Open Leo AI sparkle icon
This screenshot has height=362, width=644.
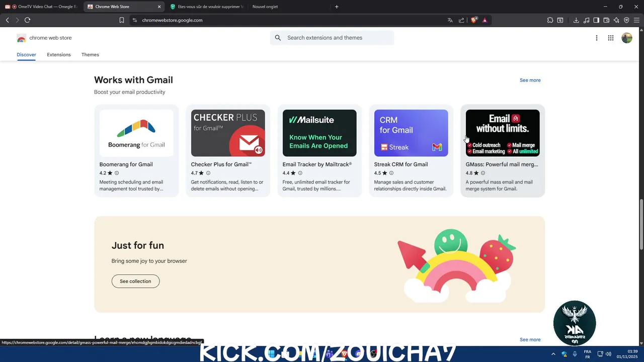[x=616, y=20]
